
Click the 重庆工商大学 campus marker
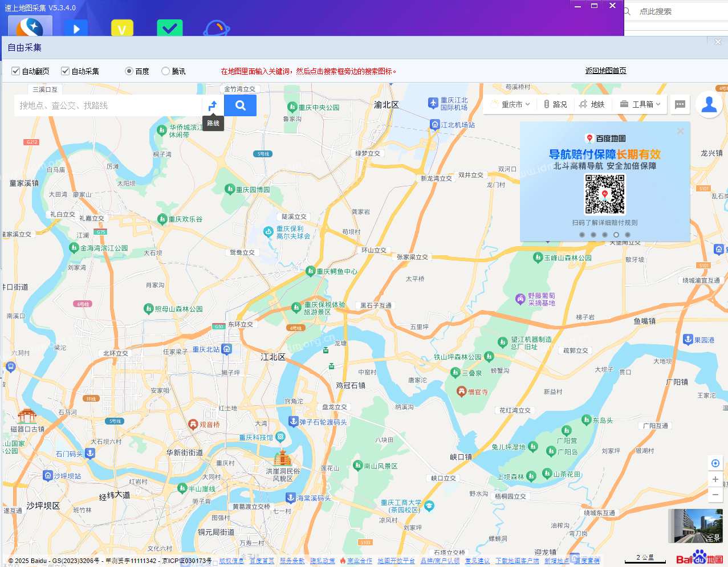(x=429, y=506)
